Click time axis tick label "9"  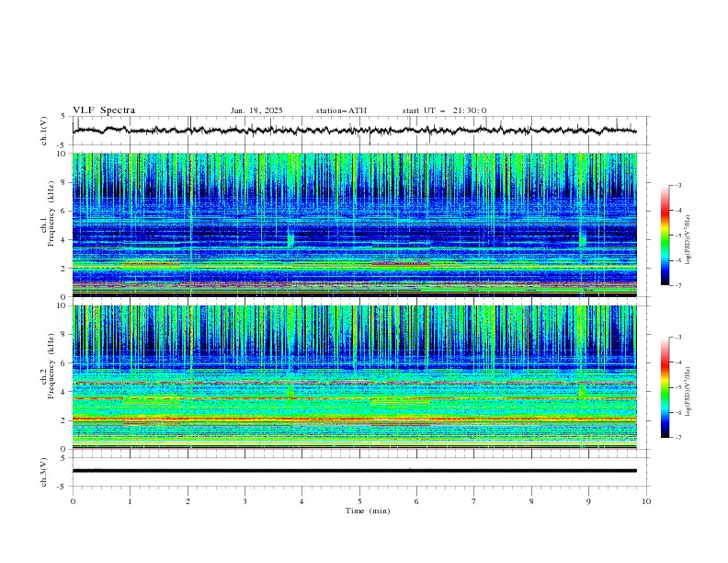(x=588, y=501)
